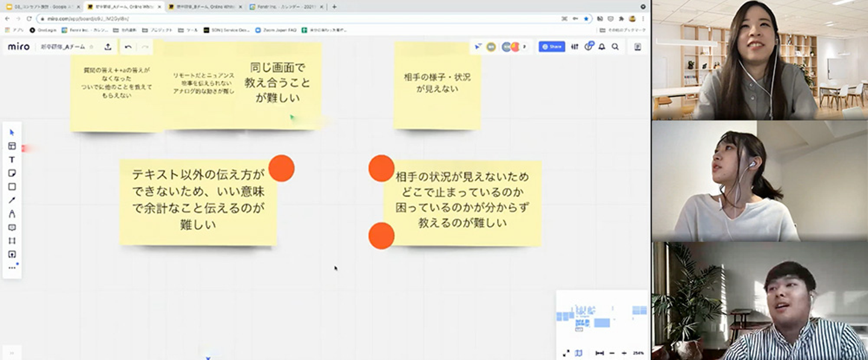Select the connection line tool
868x360 pixels.
12,200
